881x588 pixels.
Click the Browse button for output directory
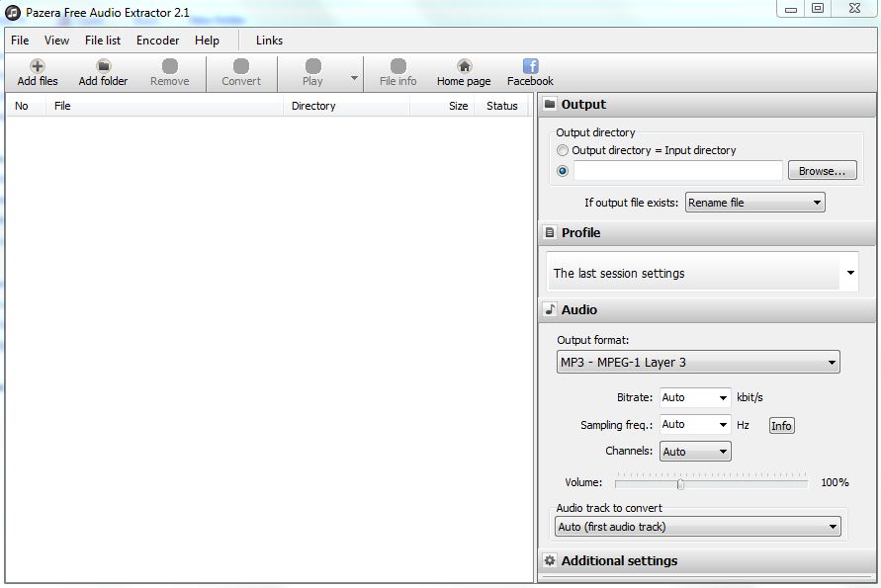822,170
